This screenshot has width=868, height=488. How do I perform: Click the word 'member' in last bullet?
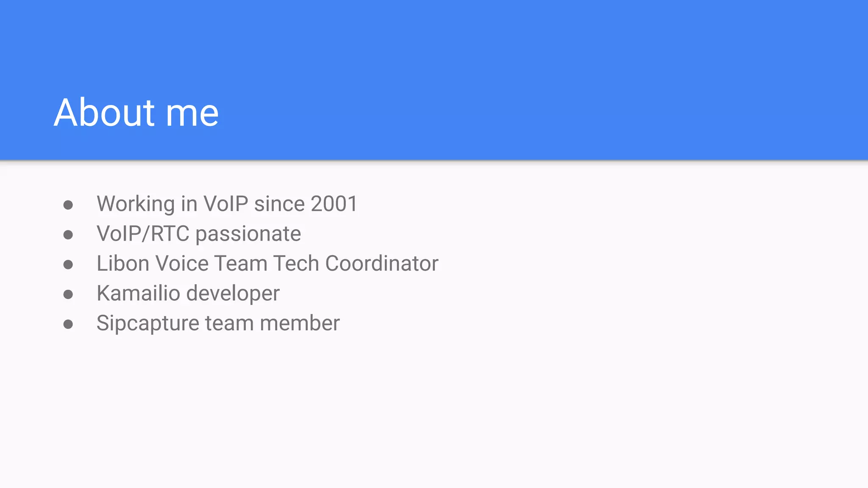(x=300, y=323)
